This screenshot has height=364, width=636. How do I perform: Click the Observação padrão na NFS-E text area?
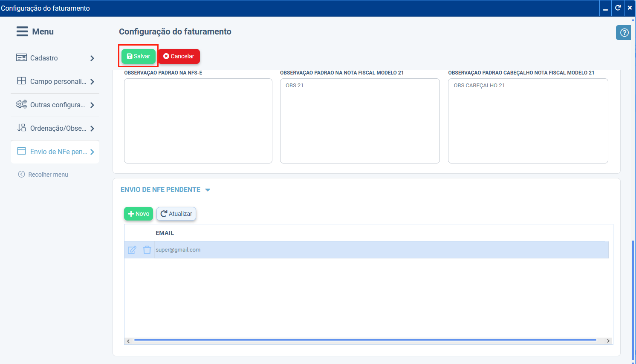tap(198, 121)
